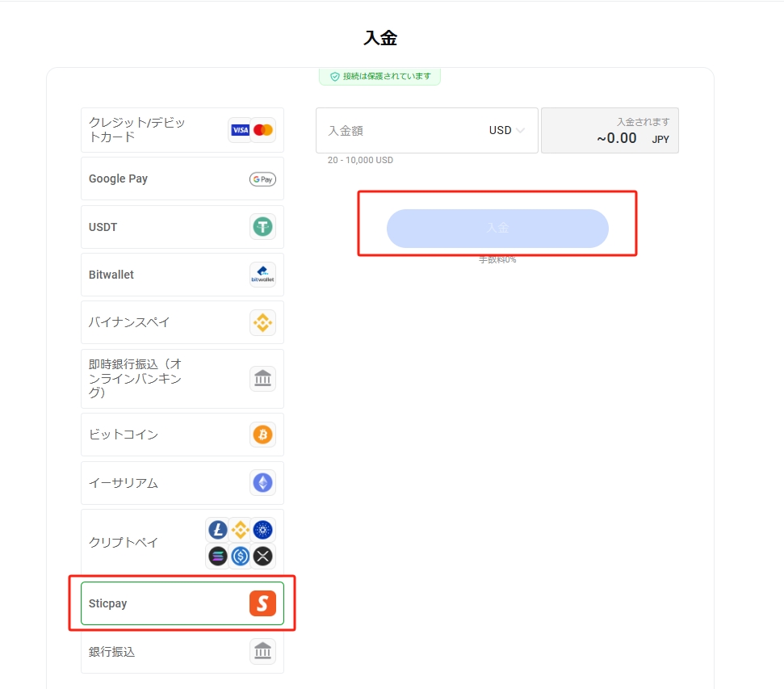Click the Mastercard logo icon

262,130
